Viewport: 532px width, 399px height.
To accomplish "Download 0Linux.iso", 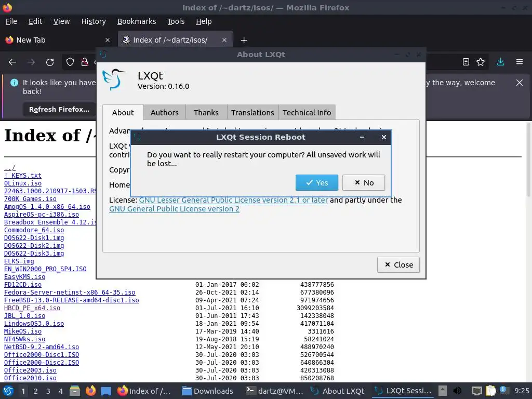I will pyautogui.click(x=23, y=183).
